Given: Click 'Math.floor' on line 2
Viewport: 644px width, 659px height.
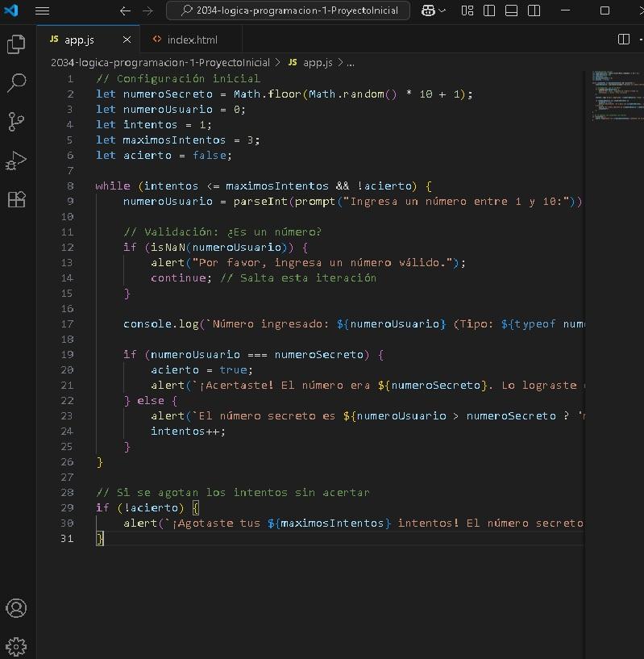Looking at the screenshot, I should [x=267, y=94].
